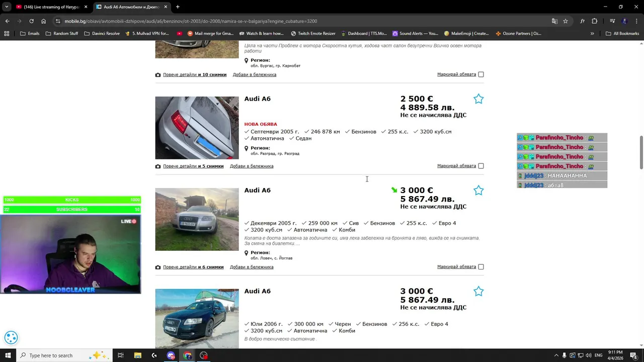Open the YouTube bookmark icon in bookmarks bar
Image resolution: width=644 pixels, height=362 pixels.
pyautogui.click(x=180, y=34)
